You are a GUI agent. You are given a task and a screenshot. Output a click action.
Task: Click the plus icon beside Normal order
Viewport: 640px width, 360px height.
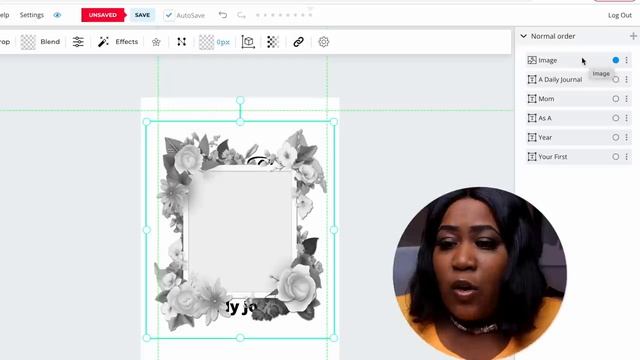[633, 36]
